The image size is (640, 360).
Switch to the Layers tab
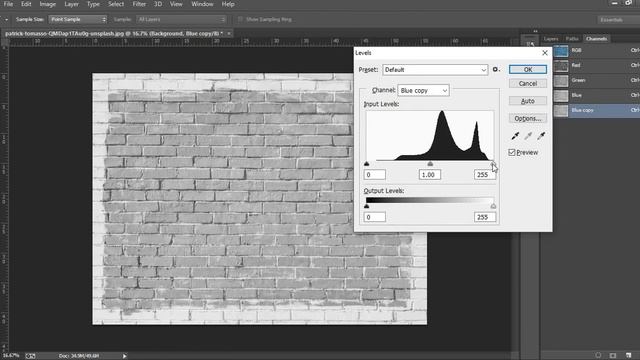point(551,39)
